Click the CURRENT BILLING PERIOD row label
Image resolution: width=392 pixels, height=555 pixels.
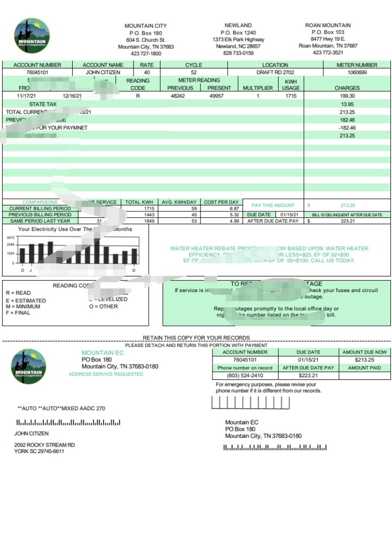point(40,209)
